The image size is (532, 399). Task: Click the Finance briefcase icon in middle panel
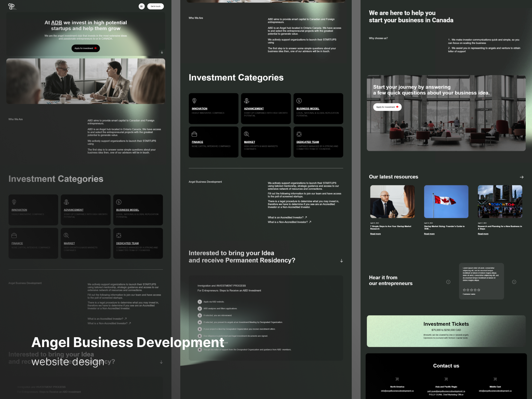click(x=194, y=134)
